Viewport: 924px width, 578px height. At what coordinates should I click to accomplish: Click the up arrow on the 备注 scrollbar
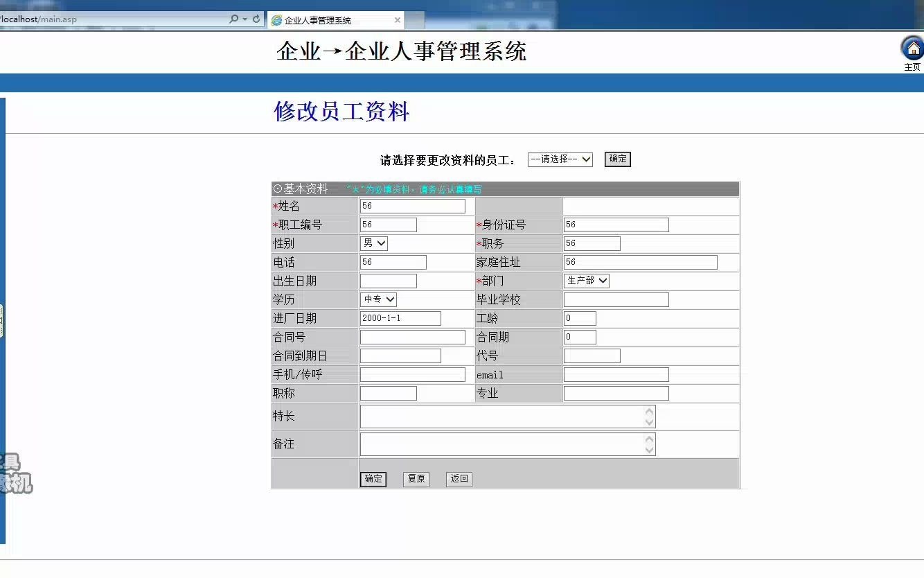[648, 437]
